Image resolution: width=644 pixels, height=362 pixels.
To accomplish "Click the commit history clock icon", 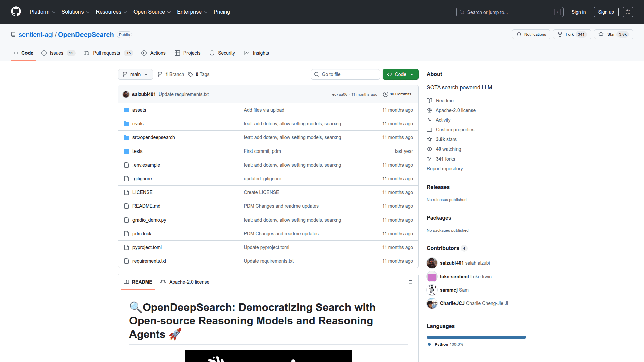I will [x=386, y=94].
